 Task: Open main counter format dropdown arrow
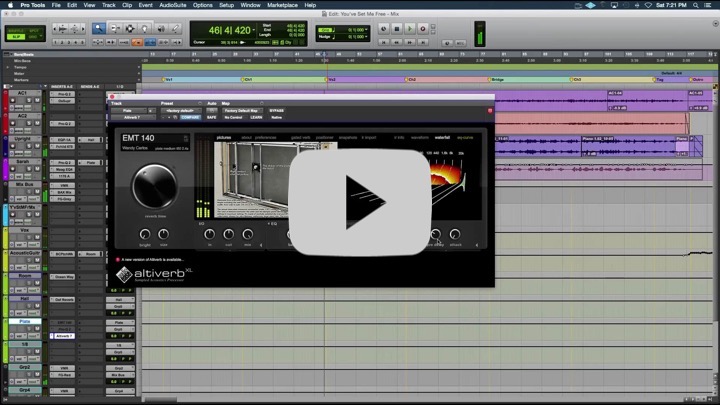[254, 30]
